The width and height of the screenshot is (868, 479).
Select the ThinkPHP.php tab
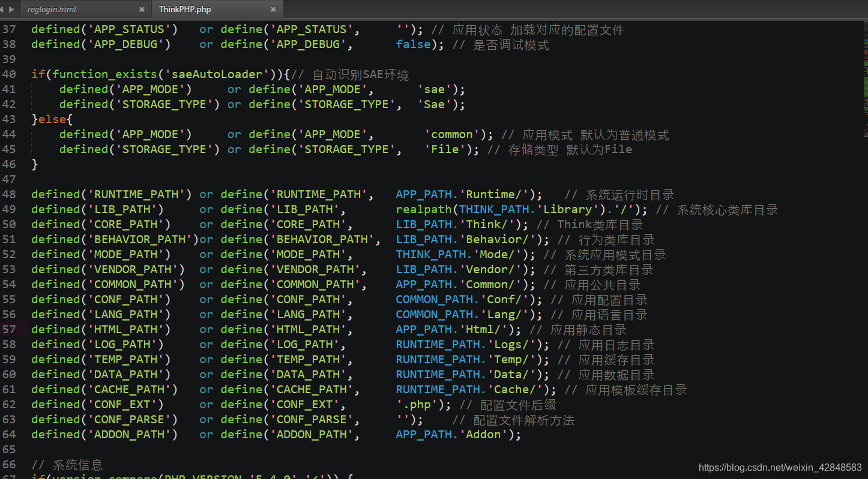coord(185,9)
